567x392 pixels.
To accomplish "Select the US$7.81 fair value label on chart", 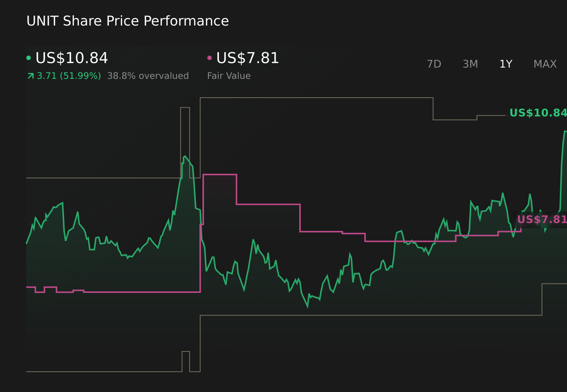I will tap(542, 219).
